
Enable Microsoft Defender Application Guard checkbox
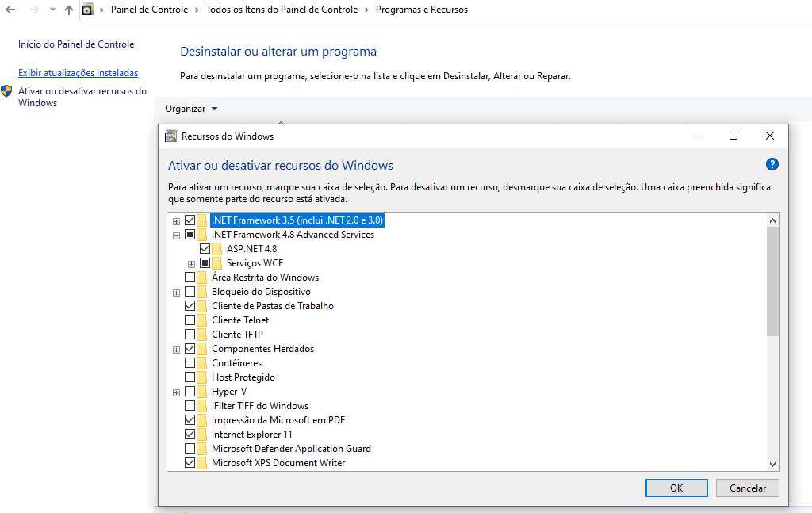[x=190, y=449]
